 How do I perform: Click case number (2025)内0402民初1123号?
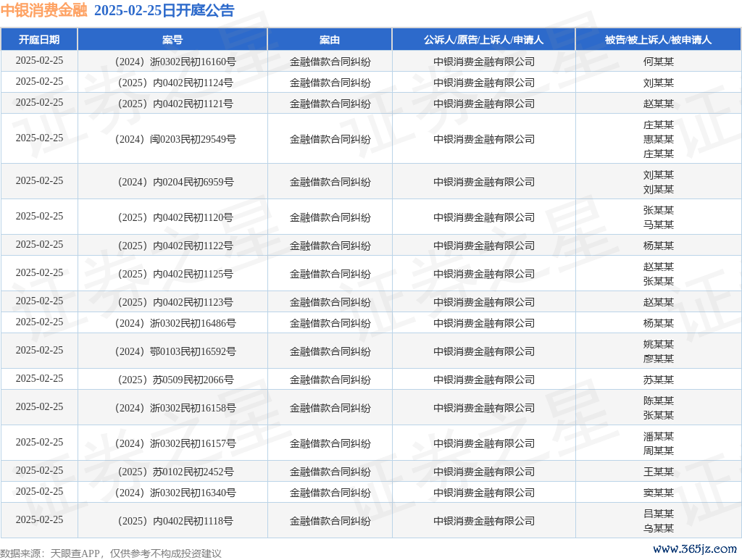[x=175, y=302]
